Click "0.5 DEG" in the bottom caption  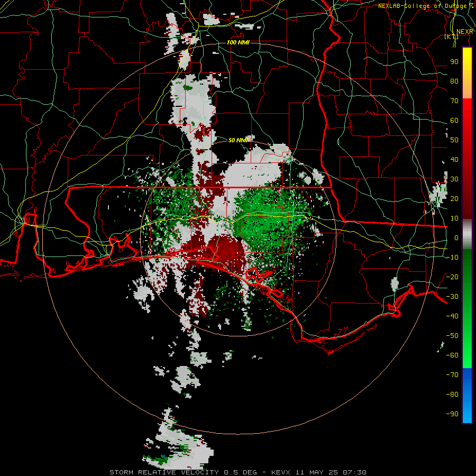click(241, 472)
